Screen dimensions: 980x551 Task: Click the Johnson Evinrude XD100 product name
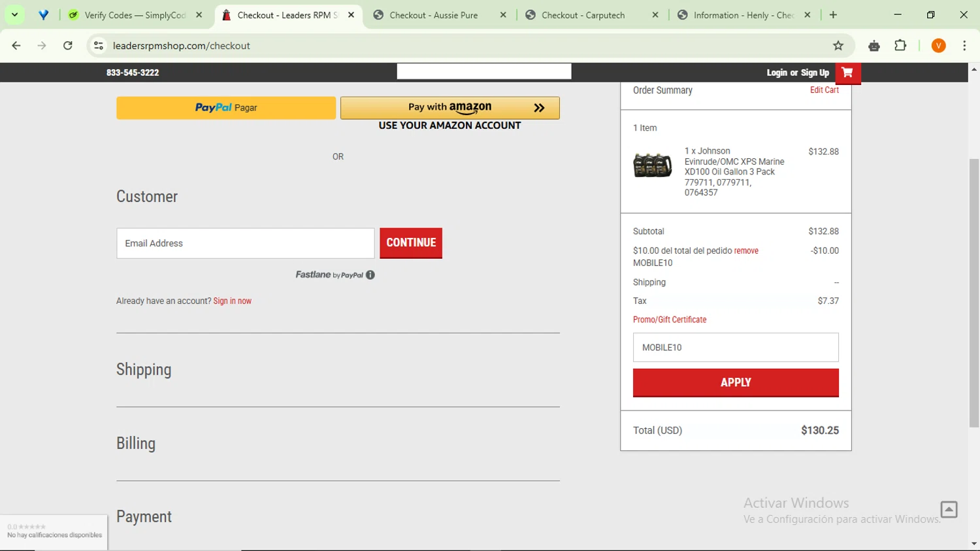tap(734, 171)
